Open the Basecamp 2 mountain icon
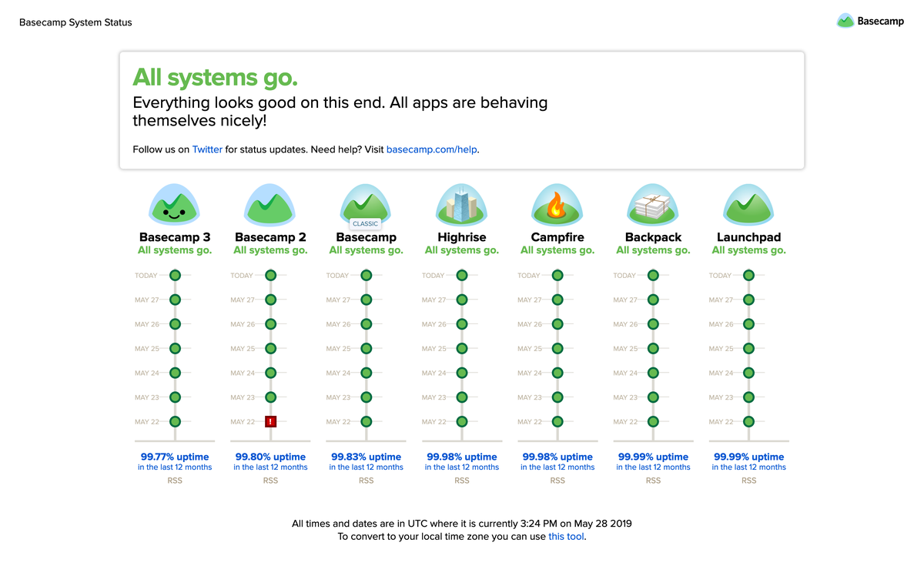 pos(270,204)
